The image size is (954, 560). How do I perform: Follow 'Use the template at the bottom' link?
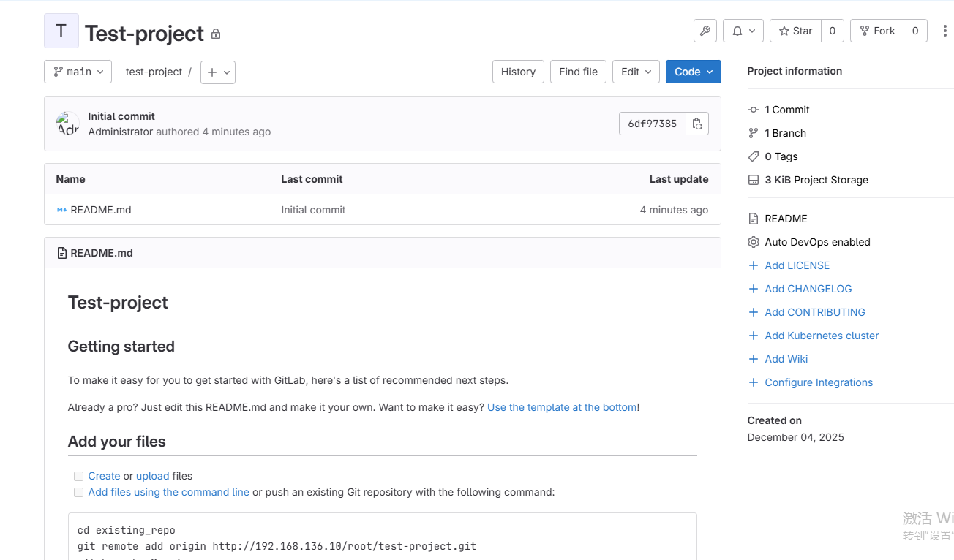click(562, 407)
